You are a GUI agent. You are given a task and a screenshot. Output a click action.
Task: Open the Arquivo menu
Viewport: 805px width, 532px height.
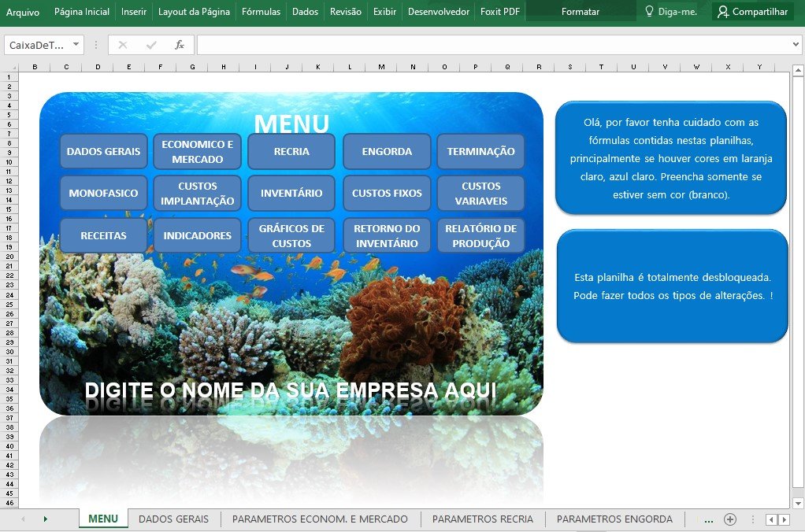23,12
